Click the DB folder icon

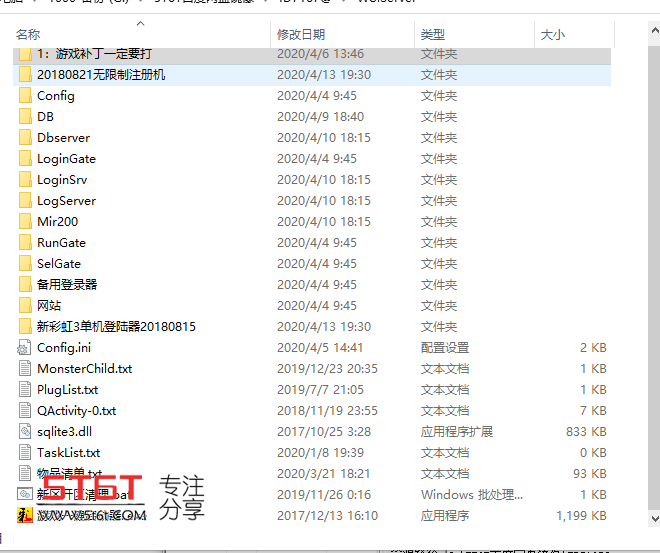[25, 117]
